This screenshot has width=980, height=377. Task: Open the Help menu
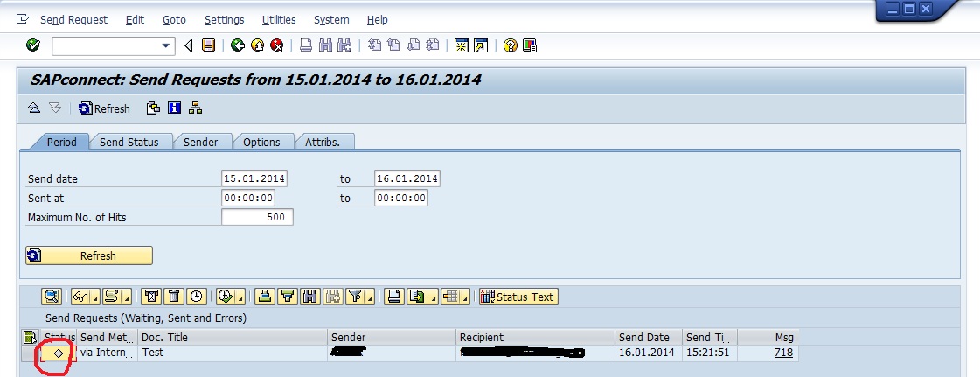[x=378, y=20]
